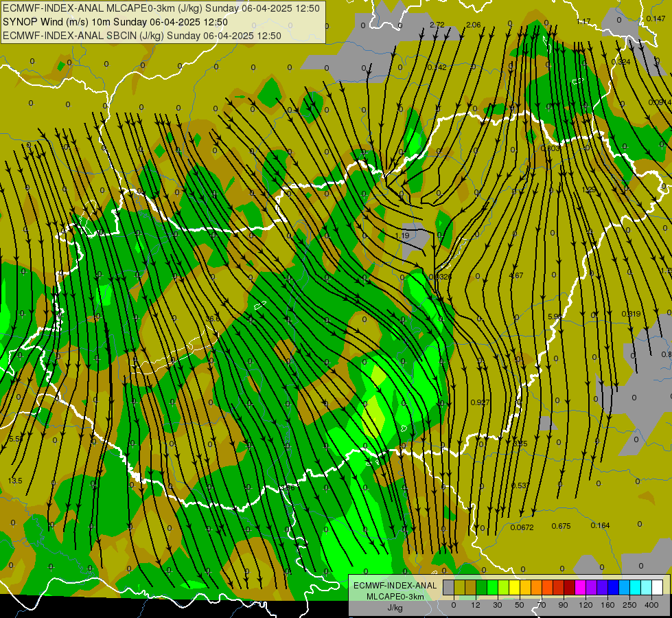The width and height of the screenshot is (672, 618).
Task: Click the map value 0.803
Action: tap(551, 148)
